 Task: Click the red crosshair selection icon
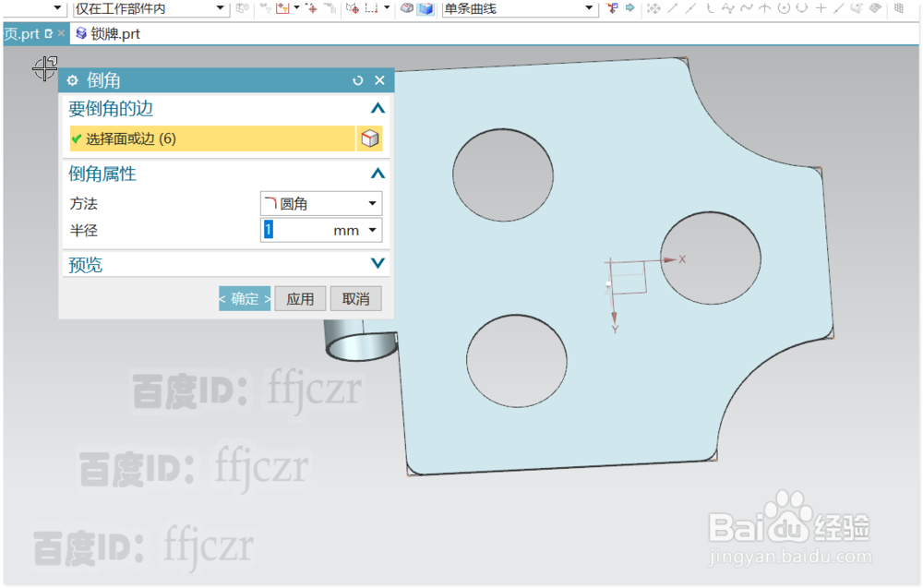coord(312,8)
